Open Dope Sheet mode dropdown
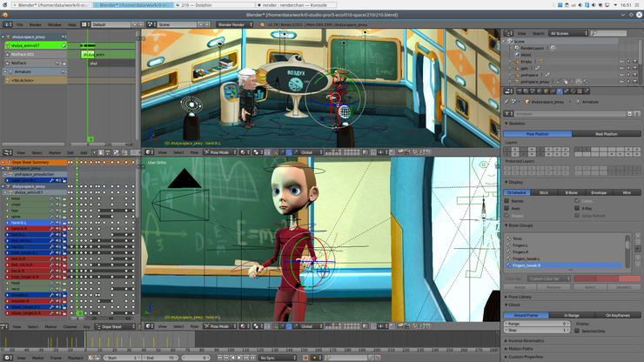This screenshot has height=362, width=644. pyautogui.click(x=115, y=326)
